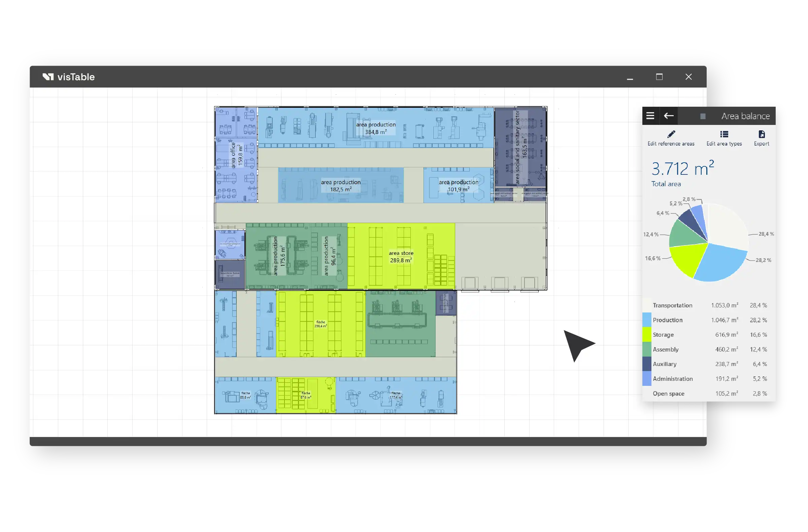Select the fläche 87,6 m² zone
Image resolution: width=808 pixels, height=532 pixels.
point(306,395)
